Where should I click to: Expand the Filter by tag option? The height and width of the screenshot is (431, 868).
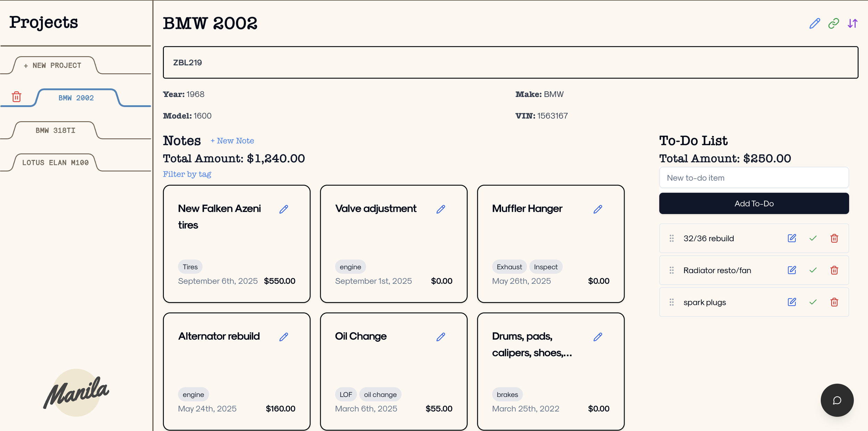[x=187, y=174]
